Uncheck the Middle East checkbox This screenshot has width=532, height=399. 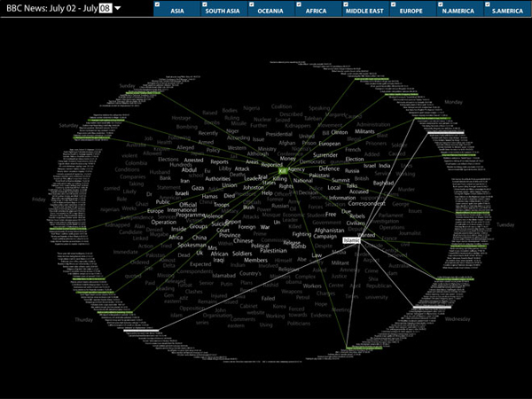point(346,4)
